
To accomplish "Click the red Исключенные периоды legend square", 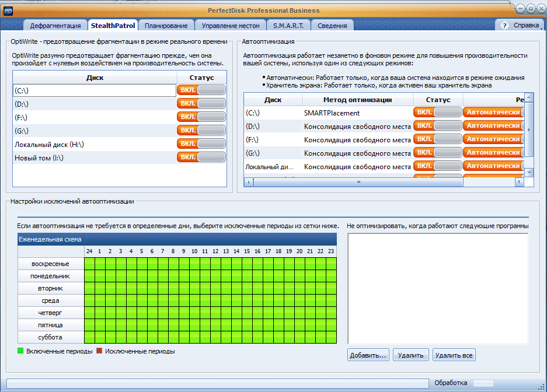I will point(99,351).
